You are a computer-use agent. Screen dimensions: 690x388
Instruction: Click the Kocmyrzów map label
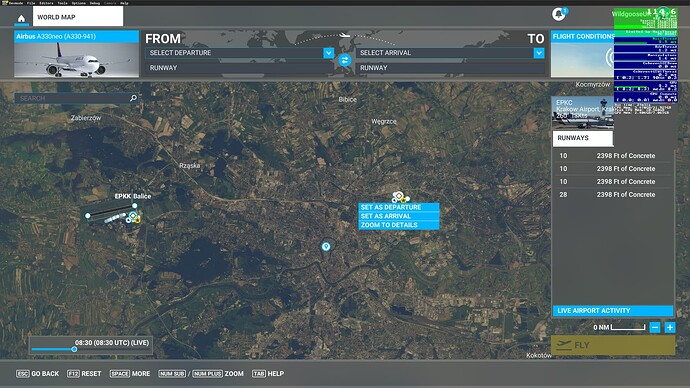[593, 84]
